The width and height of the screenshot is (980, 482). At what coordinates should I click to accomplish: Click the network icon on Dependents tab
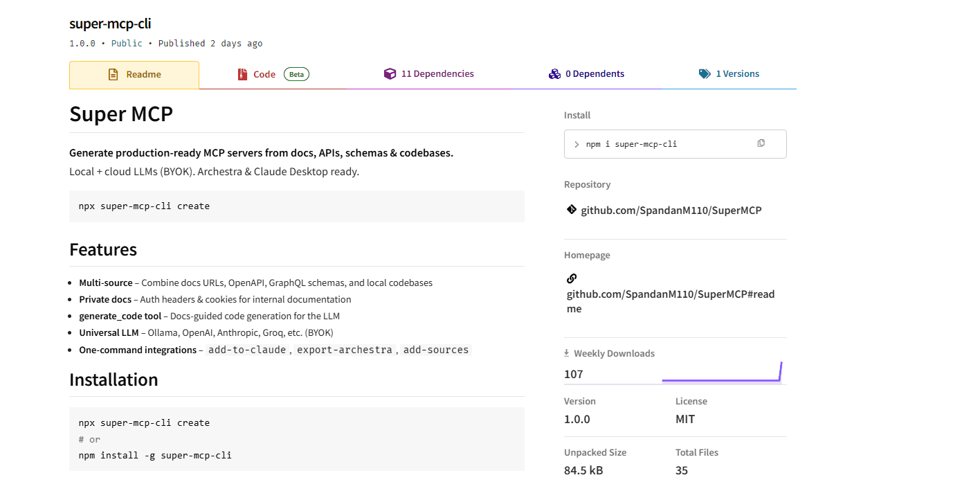[x=554, y=73]
